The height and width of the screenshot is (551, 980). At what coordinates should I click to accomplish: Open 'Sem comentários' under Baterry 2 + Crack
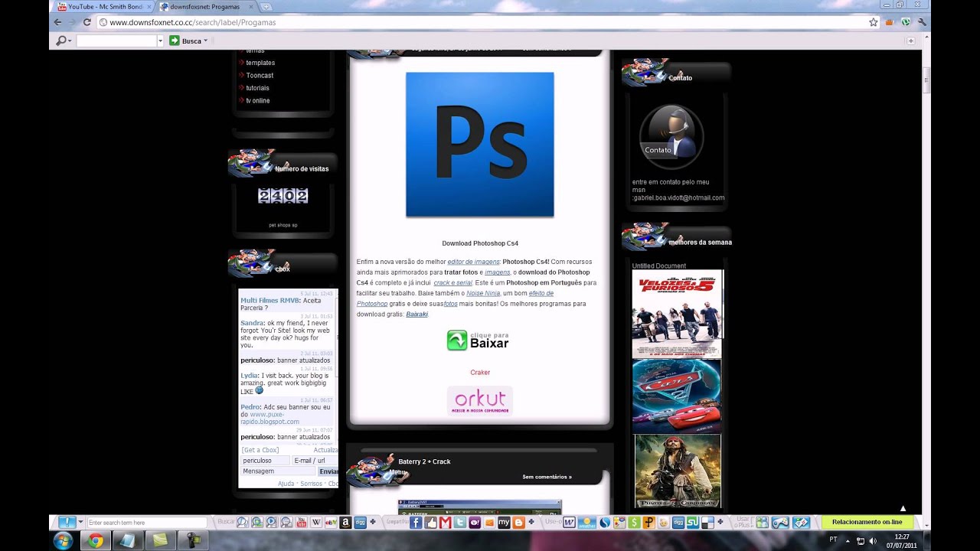click(547, 477)
